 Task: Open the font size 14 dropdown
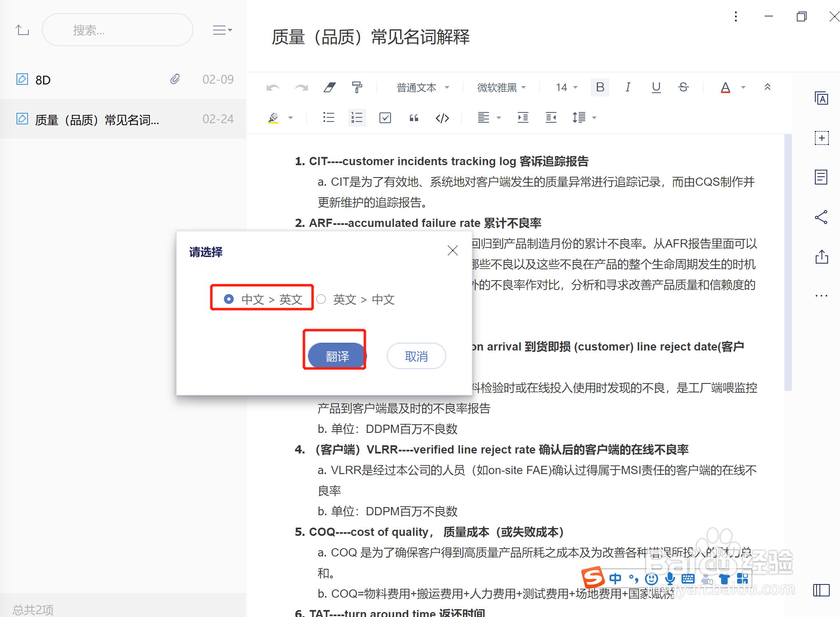(565, 87)
